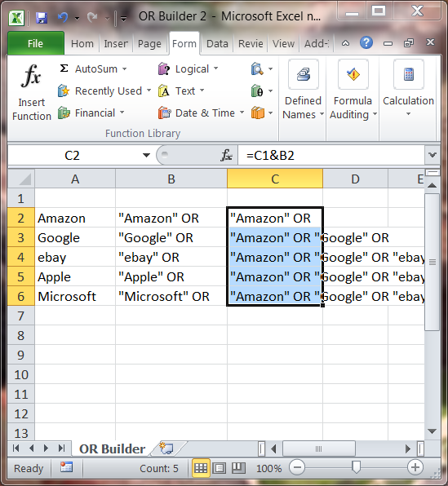Expand the Formula Auditing dropdown arrow
The width and height of the screenshot is (448, 486).
(375, 114)
